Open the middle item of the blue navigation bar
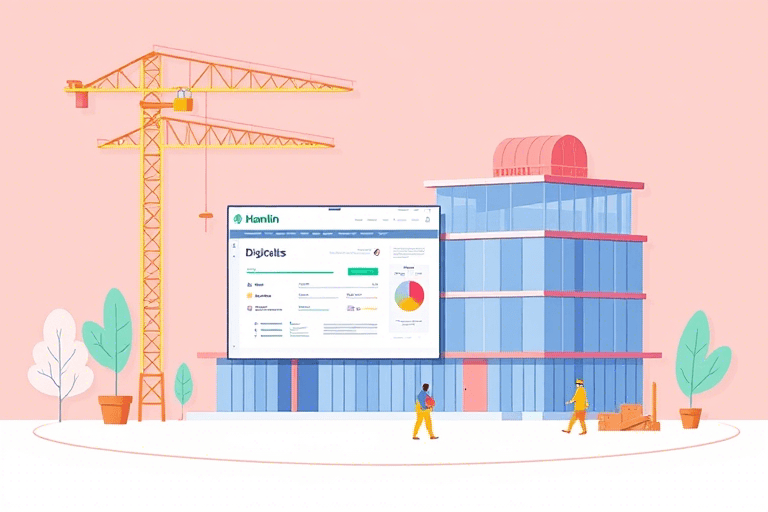This screenshot has height=512, width=768. coord(315,233)
